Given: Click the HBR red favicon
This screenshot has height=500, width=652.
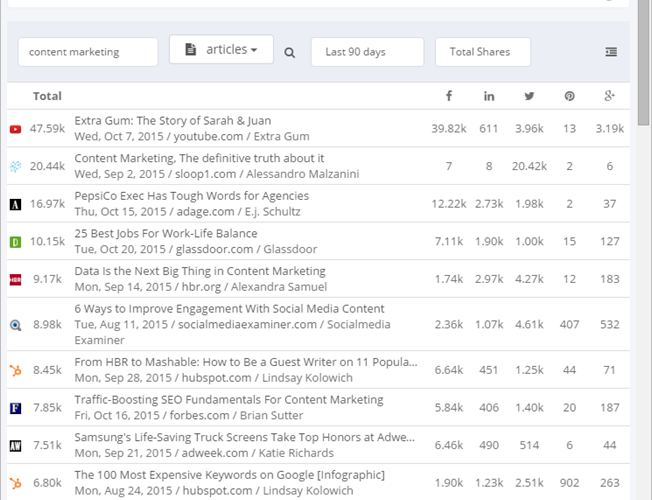Looking at the screenshot, I should click(x=15, y=280).
